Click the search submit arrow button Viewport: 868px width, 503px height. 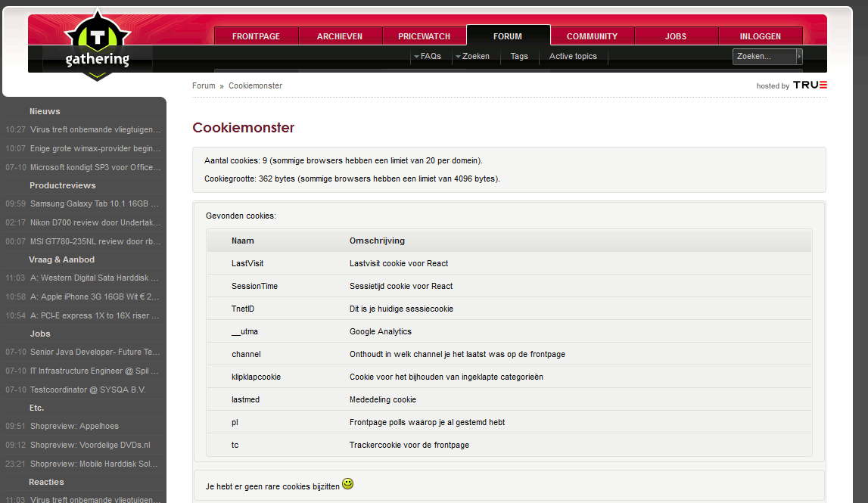[x=799, y=57]
